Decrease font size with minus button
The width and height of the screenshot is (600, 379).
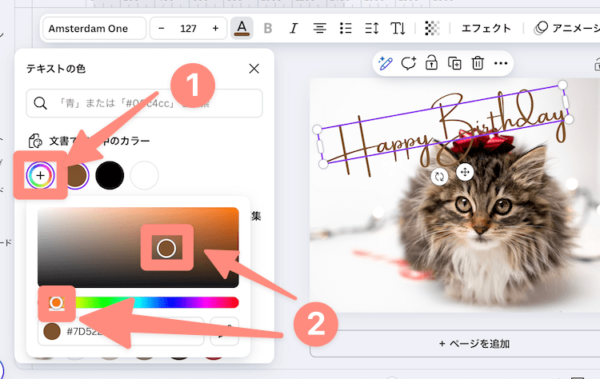point(161,28)
